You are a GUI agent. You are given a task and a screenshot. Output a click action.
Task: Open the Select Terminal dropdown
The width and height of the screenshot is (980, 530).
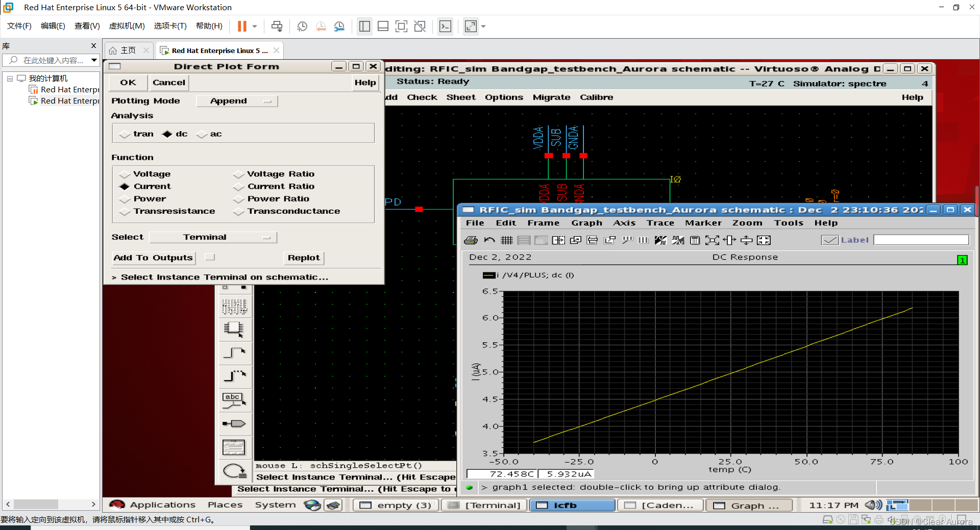coord(213,237)
